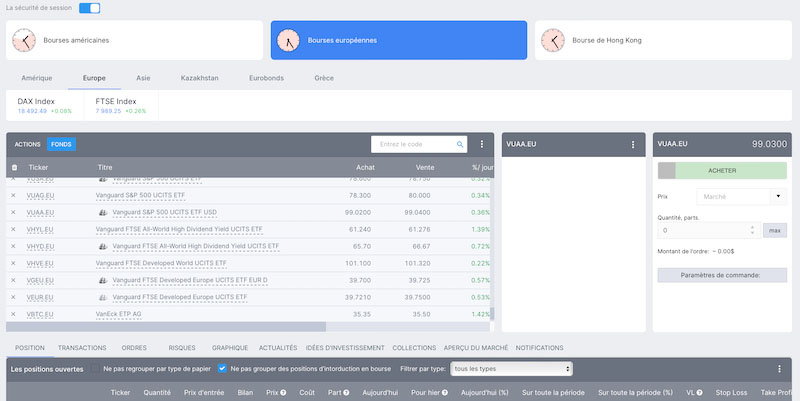Switch to the Amérique tab
The image size is (800, 401).
(x=37, y=78)
